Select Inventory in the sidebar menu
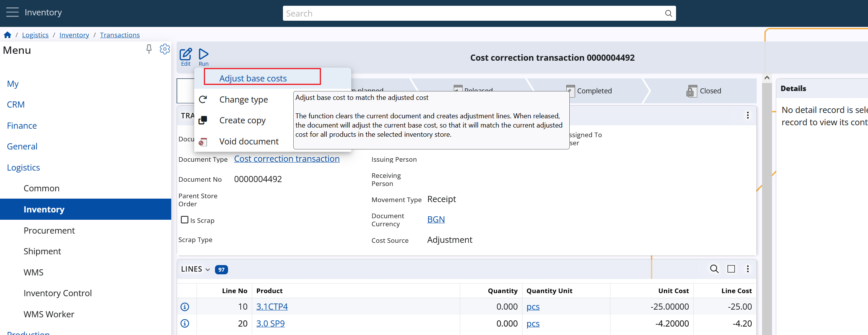The width and height of the screenshot is (868, 335). (x=86, y=209)
